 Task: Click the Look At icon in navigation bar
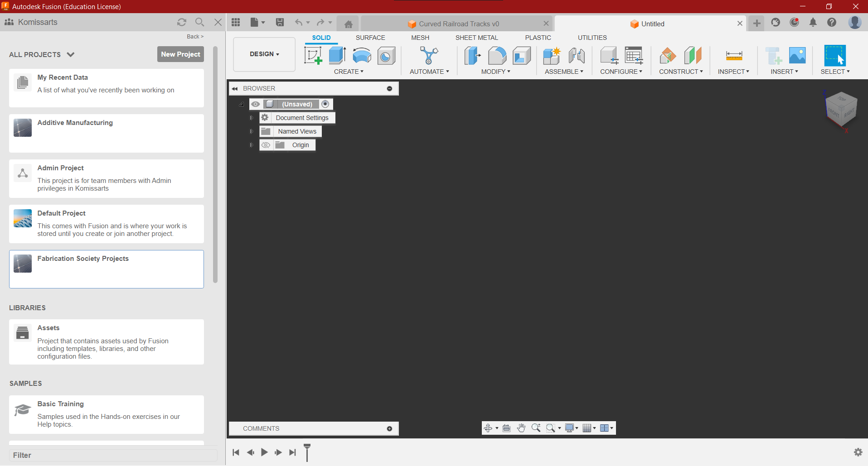point(506,428)
